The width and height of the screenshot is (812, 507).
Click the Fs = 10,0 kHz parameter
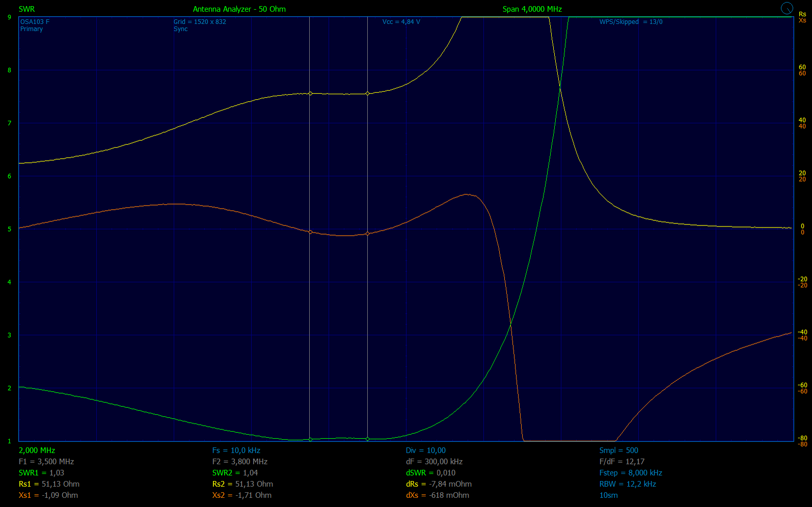[236, 450]
